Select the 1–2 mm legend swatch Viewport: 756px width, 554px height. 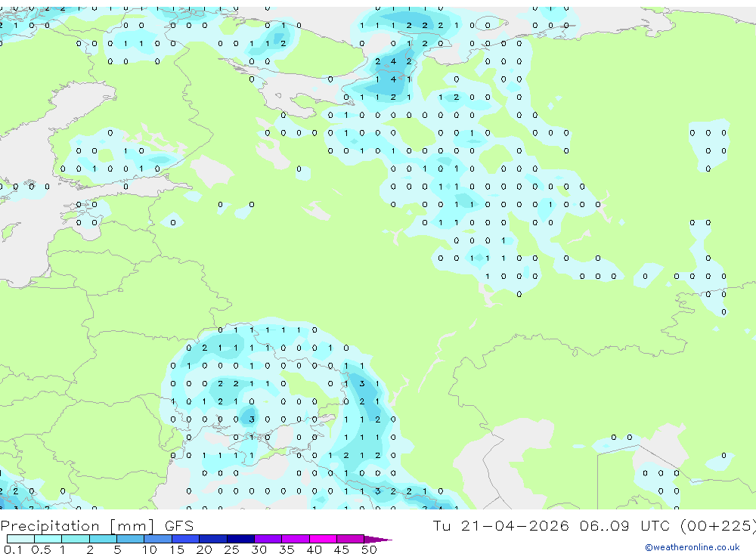coord(76,539)
